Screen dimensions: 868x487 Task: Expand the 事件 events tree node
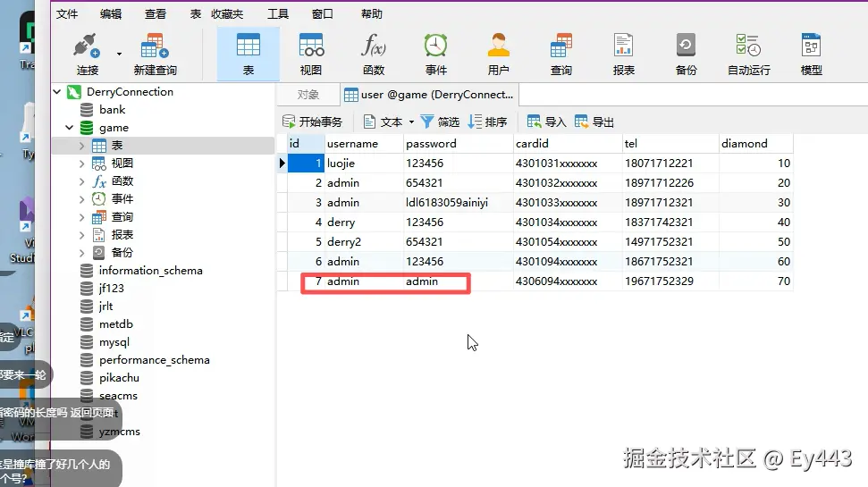click(81, 198)
